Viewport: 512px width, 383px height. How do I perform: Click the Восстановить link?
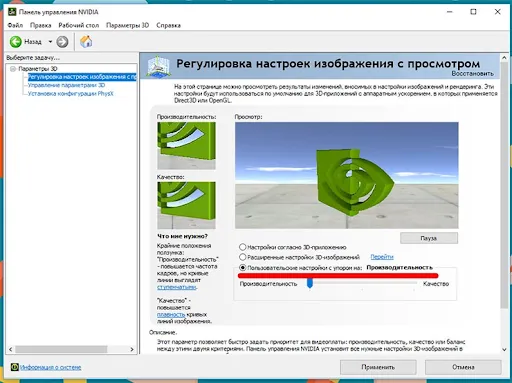(473, 73)
